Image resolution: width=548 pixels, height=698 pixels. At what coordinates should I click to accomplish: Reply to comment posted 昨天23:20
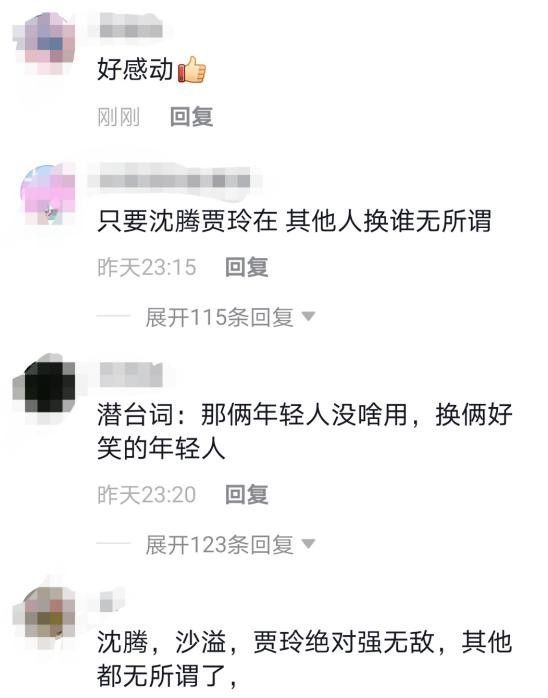[246, 495]
